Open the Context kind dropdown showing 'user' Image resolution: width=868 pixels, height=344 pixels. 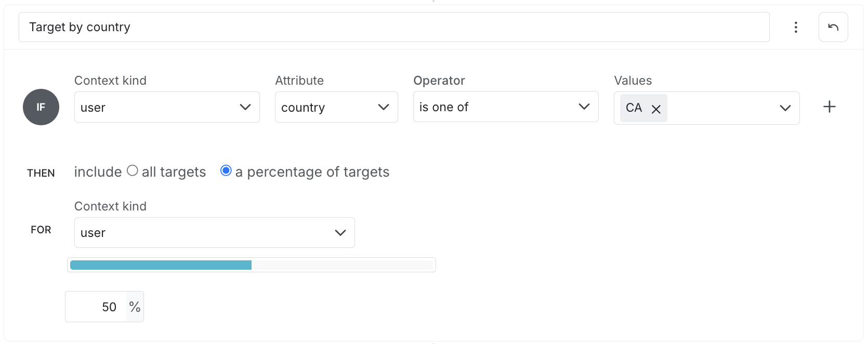[x=166, y=107]
